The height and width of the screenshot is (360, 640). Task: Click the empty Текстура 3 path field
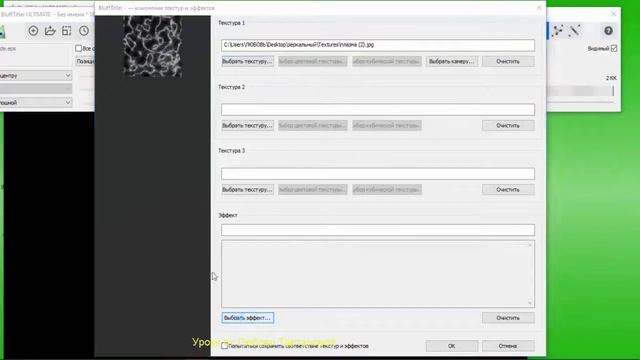[x=378, y=173]
